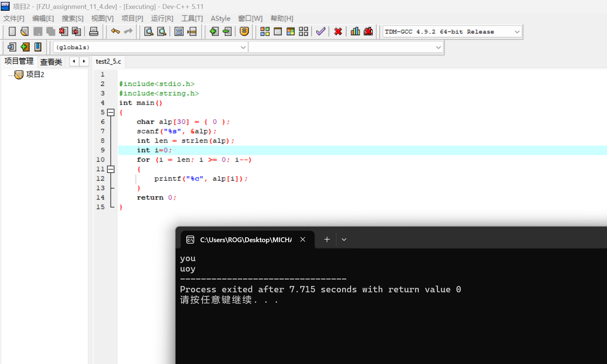Click the Run program toolbar icon
The image size is (607, 364).
pos(278,32)
